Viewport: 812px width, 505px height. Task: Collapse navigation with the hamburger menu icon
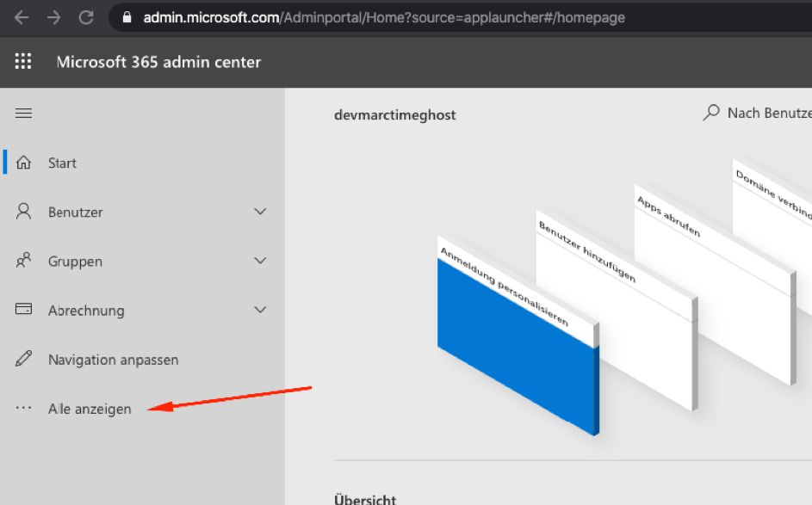tap(23, 113)
